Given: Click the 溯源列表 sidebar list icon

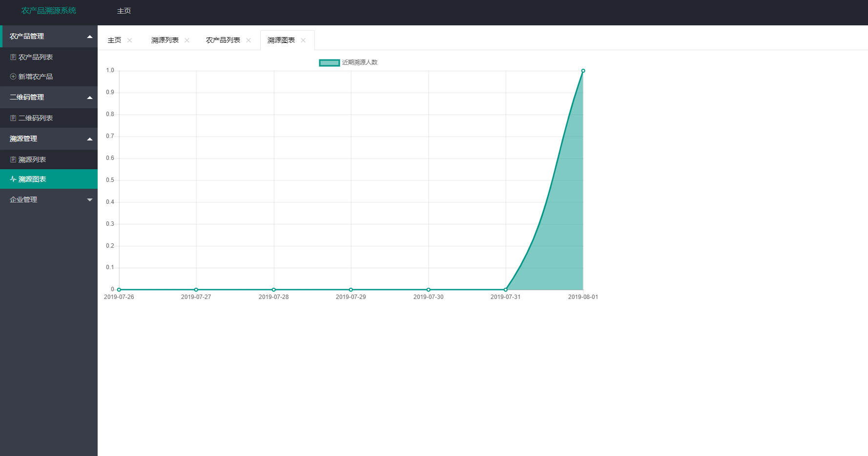Looking at the screenshot, I should 13,159.
